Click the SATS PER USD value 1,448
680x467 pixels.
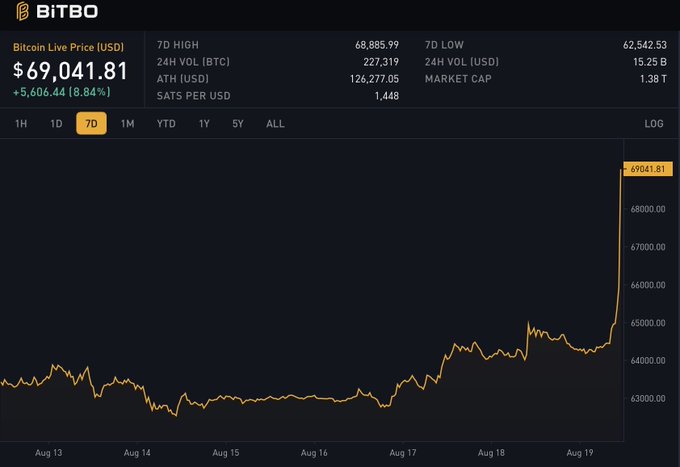(x=387, y=96)
